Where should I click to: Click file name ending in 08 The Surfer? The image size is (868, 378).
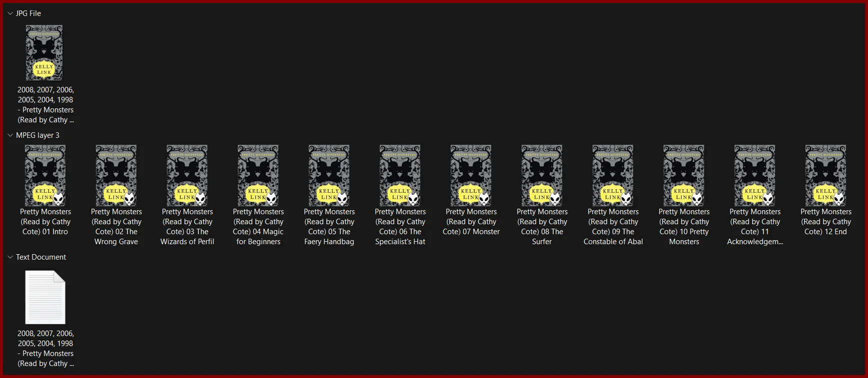[542, 227]
